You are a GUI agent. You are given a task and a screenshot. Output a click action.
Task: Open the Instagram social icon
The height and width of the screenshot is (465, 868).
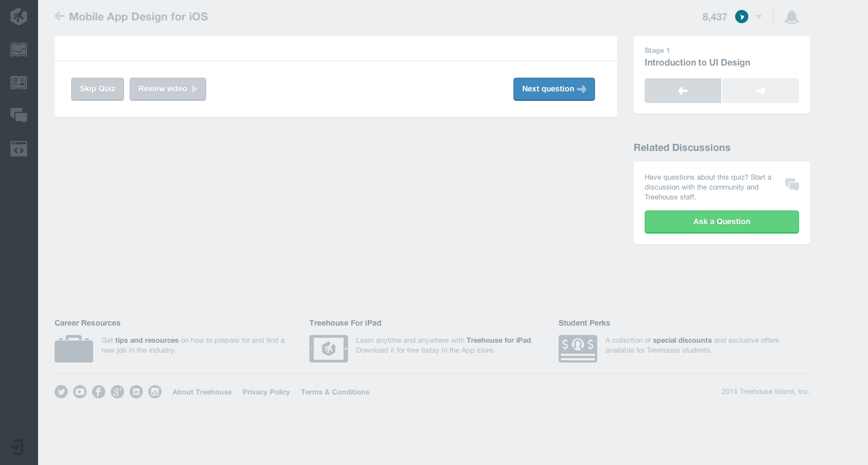point(155,392)
